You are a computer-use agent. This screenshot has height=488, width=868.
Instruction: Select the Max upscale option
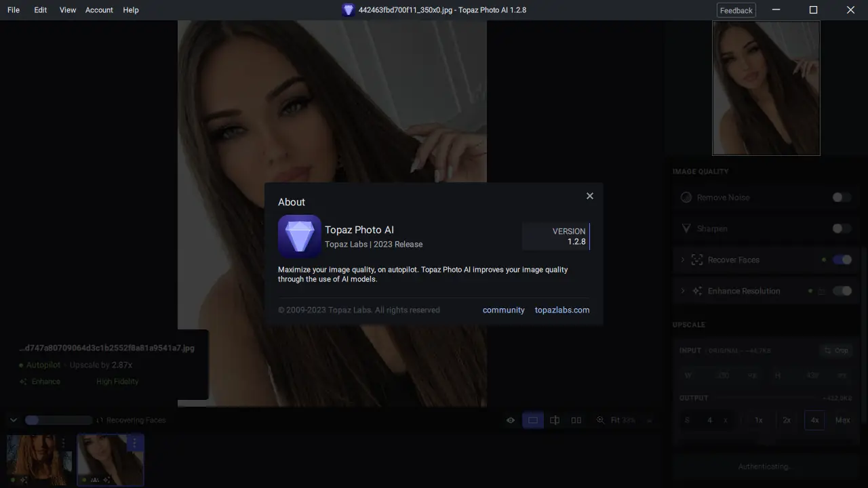(x=843, y=420)
